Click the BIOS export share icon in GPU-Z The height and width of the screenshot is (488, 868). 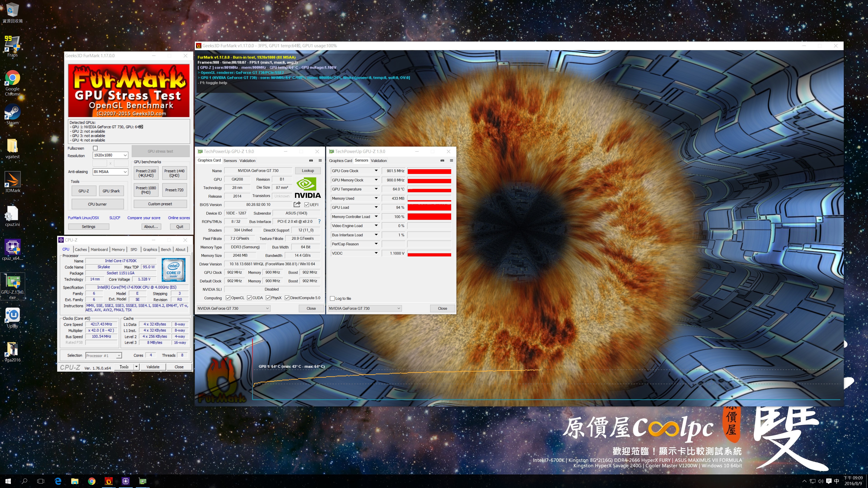click(x=297, y=204)
